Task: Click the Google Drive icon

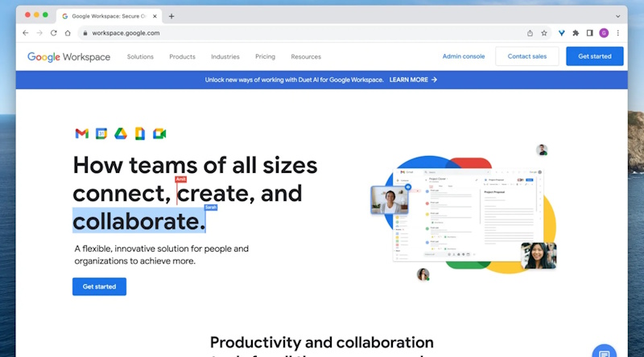Action: pyautogui.click(x=120, y=133)
